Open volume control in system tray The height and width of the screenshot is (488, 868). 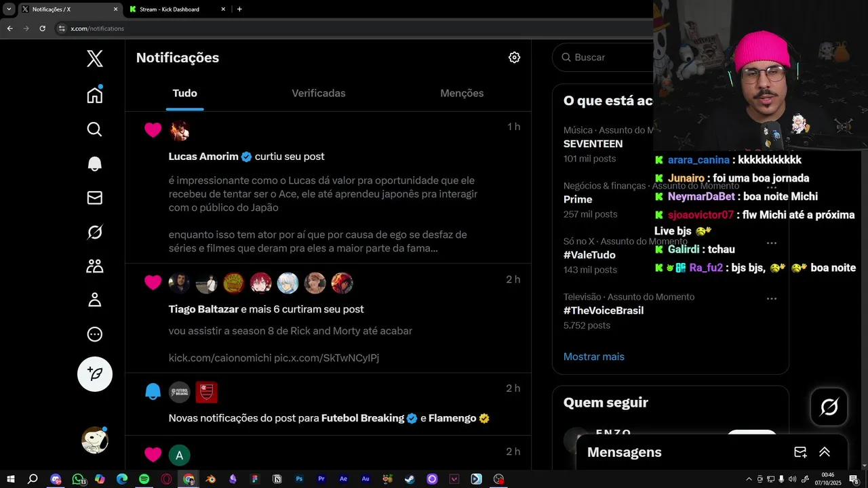click(792, 479)
